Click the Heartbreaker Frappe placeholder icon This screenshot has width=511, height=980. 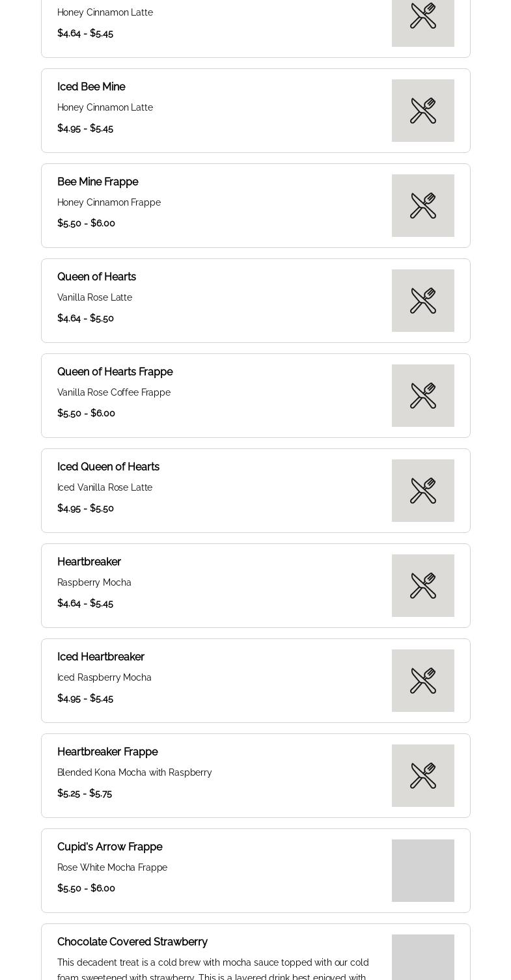pos(423,776)
